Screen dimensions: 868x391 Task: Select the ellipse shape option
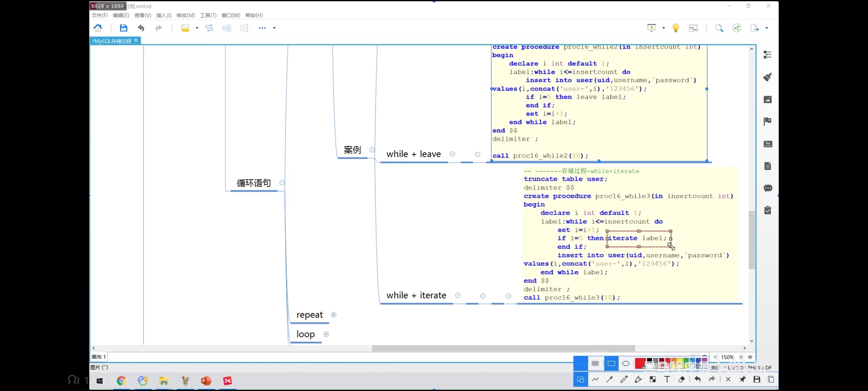click(x=626, y=363)
